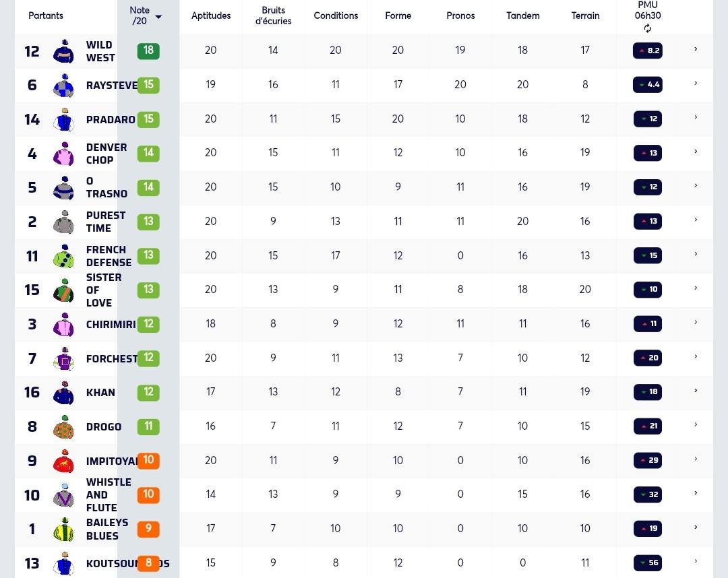Click Raysteve 4.4 odds button
Viewport: 728px width, 578px height.
tap(648, 85)
